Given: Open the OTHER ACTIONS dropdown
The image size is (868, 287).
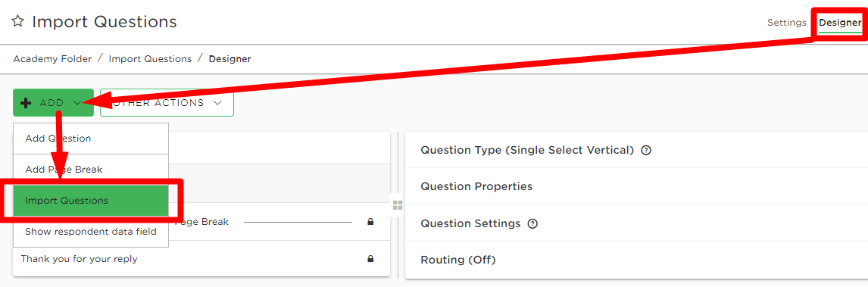Looking at the screenshot, I should [x=167, y=103].
